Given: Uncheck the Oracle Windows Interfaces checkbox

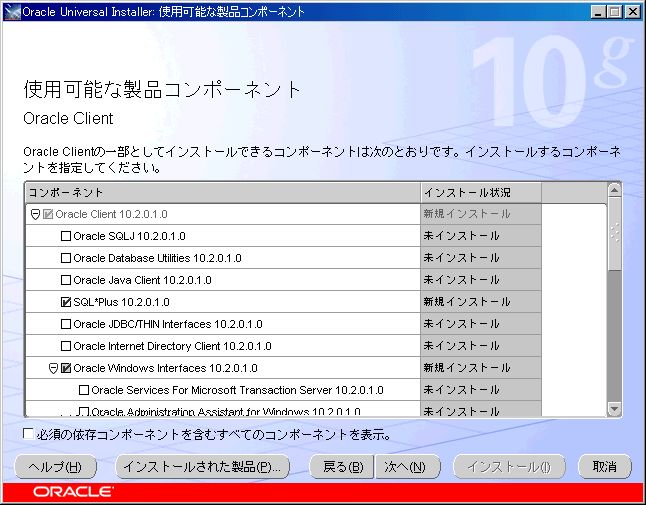Looking at the screenshot, I should (66, 368).
